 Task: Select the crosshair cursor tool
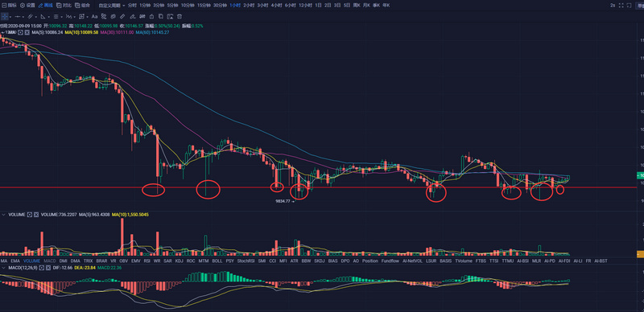5,16
